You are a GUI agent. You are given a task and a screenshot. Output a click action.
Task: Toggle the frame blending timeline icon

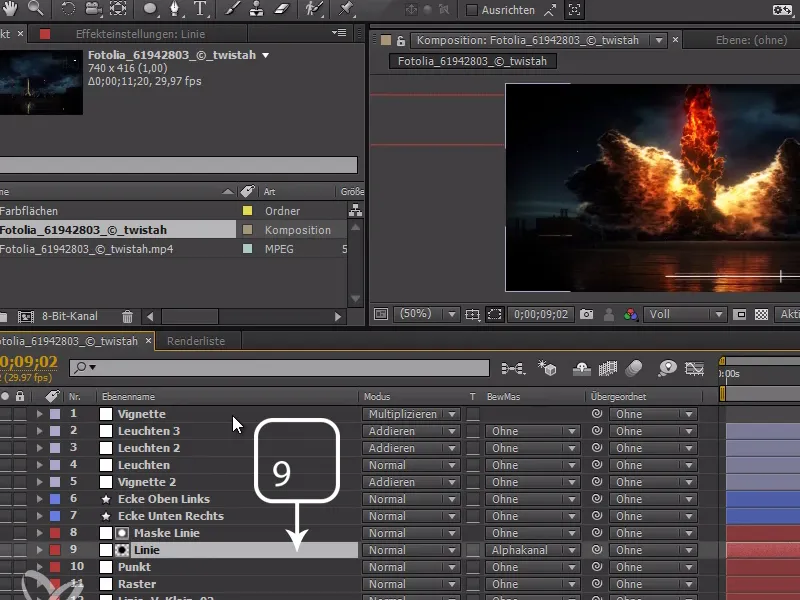pyautogui.click(x=608, y=368)
